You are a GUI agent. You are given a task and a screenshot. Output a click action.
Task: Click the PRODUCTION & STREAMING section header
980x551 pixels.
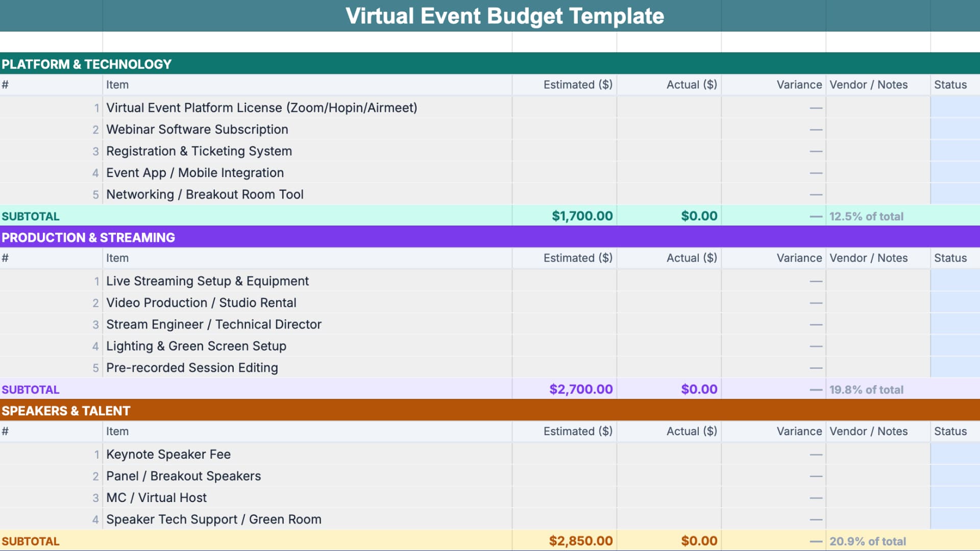pyautogui.click(x=88, y=237)
